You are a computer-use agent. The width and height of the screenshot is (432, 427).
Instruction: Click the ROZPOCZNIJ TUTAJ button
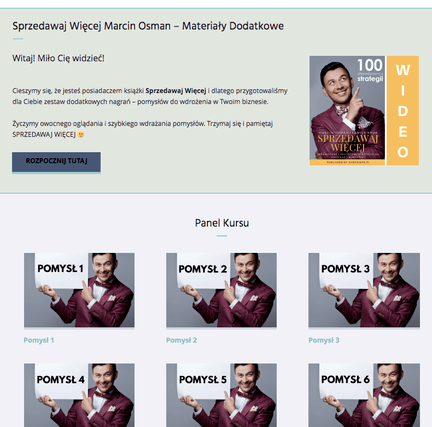(x=56, y=162)
